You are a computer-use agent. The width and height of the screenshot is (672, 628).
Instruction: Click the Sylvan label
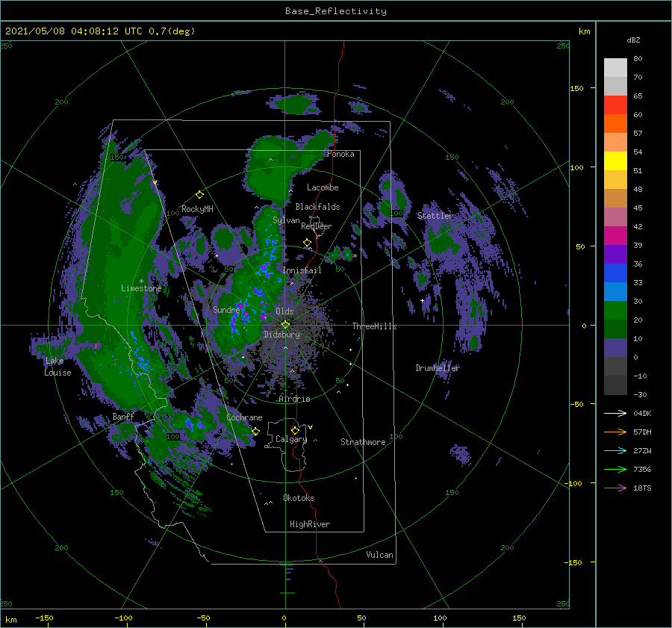click(x=286, y=220)
